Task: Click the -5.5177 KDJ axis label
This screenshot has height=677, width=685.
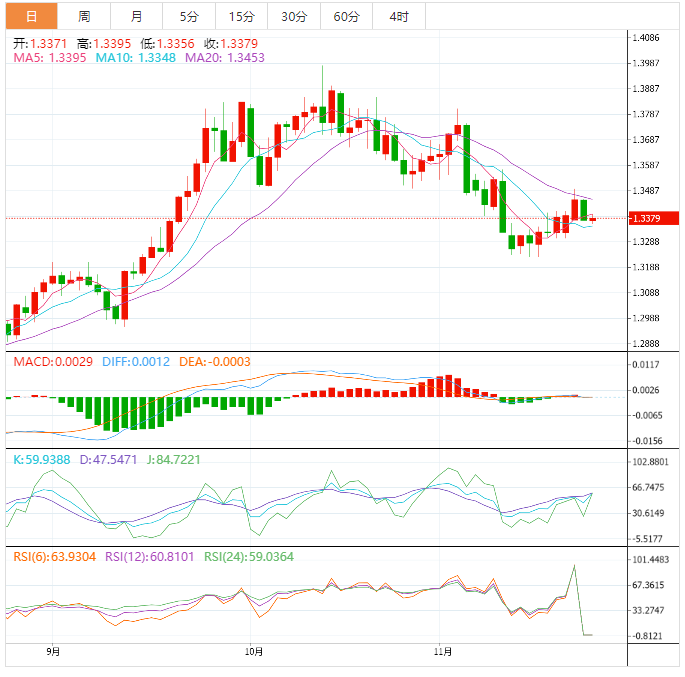Action: 647,539
